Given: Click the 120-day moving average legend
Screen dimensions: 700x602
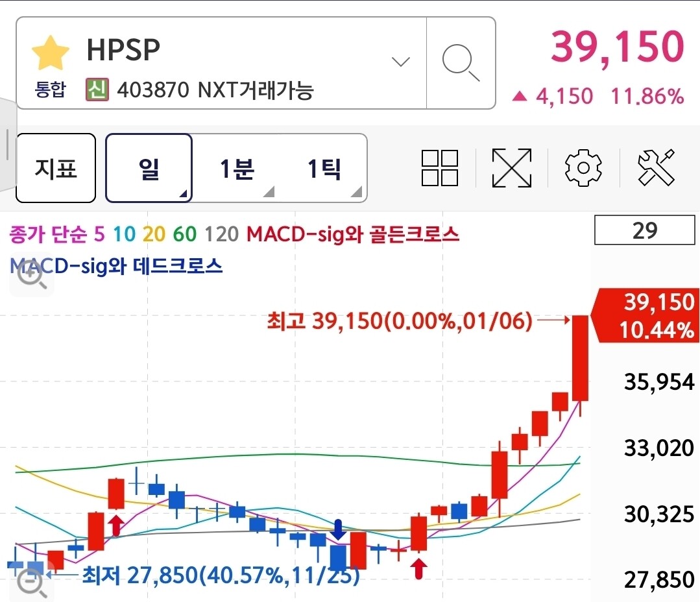Looking at the screenshot, I should (x=221, y=234).
